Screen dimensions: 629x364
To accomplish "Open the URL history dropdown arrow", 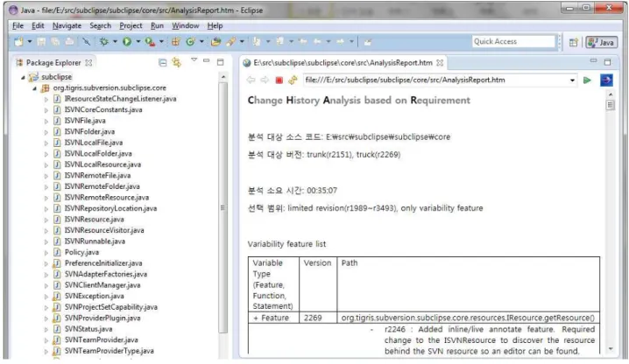I will (x=572, y=80).
